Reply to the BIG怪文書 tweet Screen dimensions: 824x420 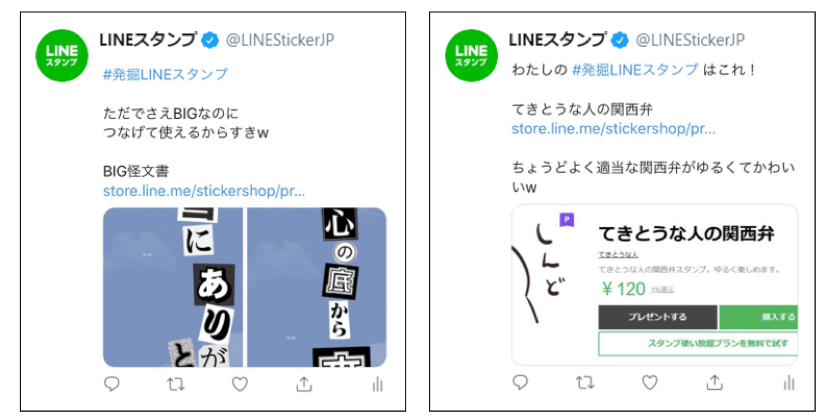[x=112, y=384]
